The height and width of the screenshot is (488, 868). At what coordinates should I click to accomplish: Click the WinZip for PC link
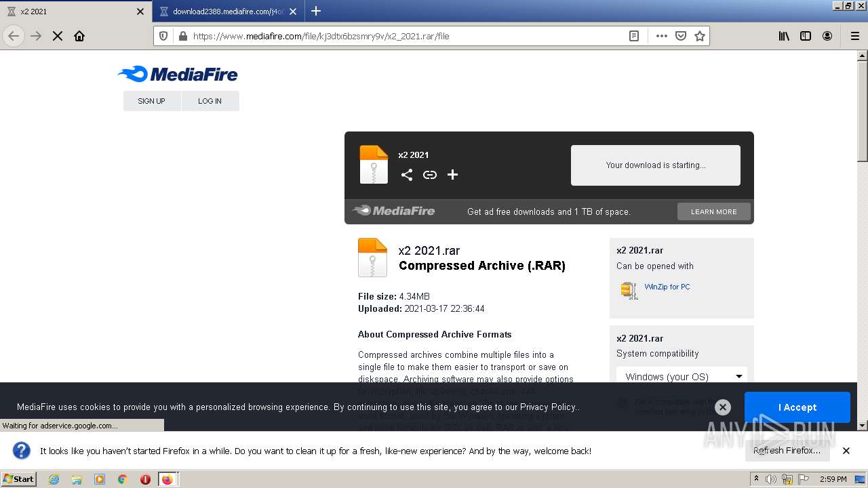[x=667, y=287]
